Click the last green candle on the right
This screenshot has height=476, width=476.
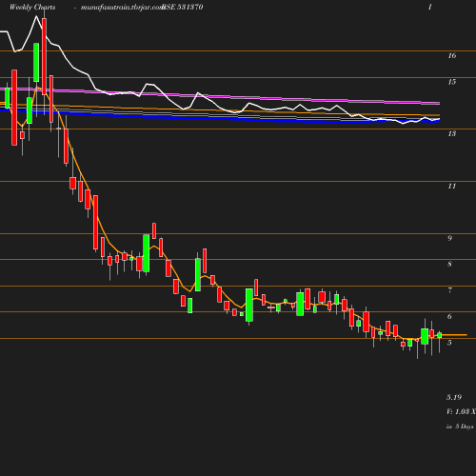(x=440, y=335)
